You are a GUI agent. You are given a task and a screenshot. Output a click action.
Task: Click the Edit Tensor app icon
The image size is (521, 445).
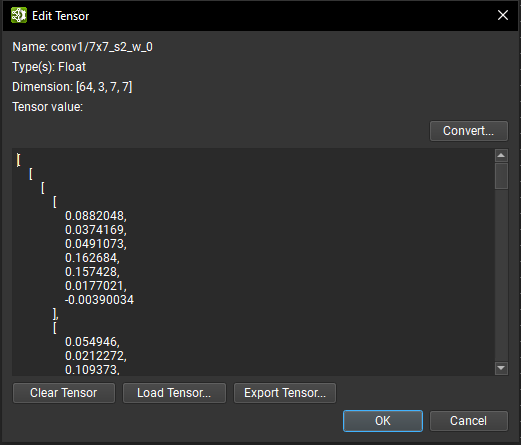[x=19, y=15]
